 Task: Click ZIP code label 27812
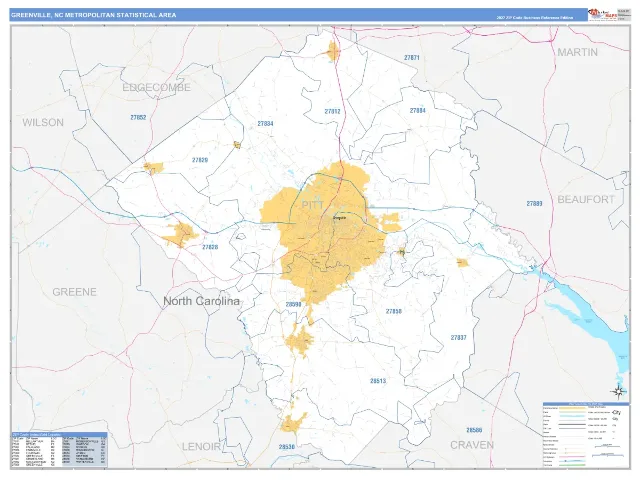pyautogui.click(x=332, y=111)
